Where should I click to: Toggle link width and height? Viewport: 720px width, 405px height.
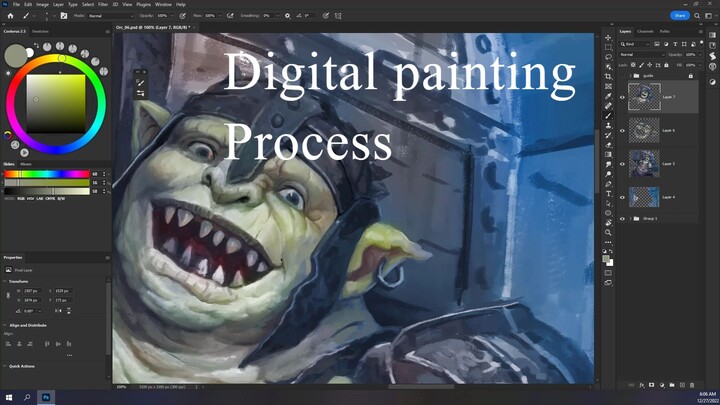(x=8, y=295)
